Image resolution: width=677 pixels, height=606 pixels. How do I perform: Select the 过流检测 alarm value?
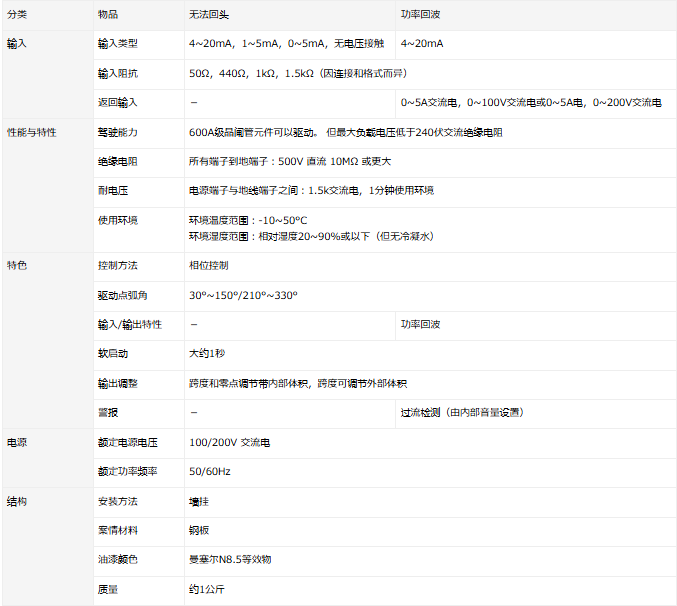[x=462, y=413]
